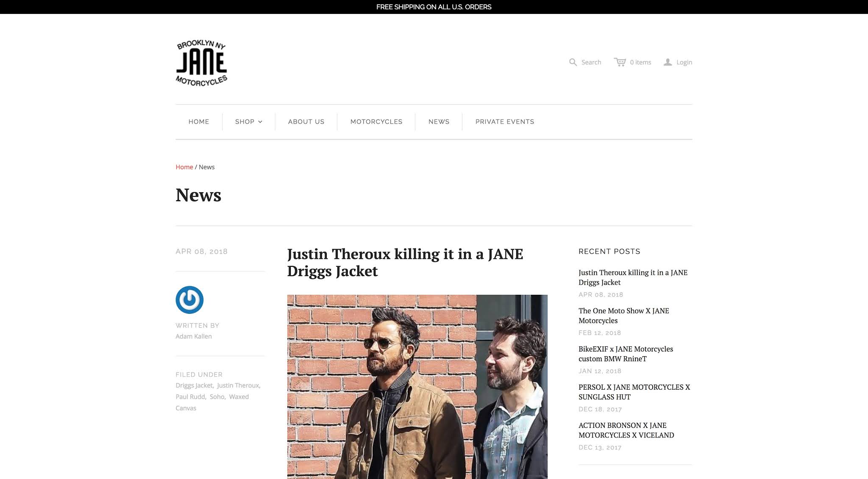Open the shopping cart icon
The width and height of the screenshot is (868, 479).
[620, 62]
